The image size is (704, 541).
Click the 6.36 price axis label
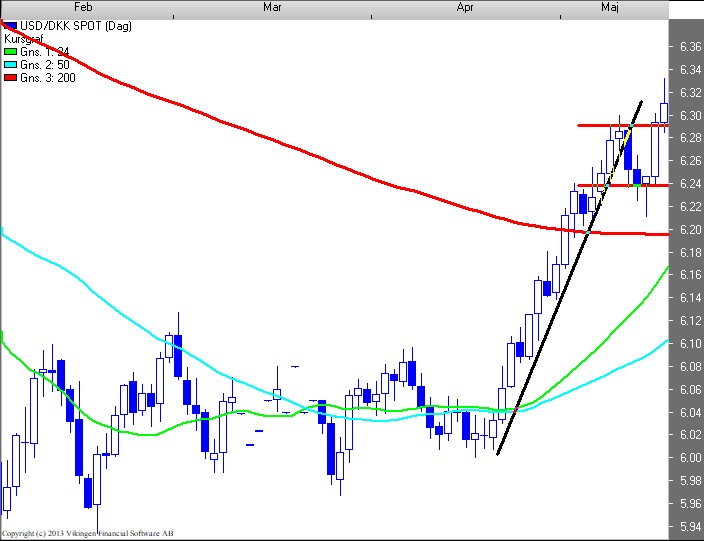688,47
